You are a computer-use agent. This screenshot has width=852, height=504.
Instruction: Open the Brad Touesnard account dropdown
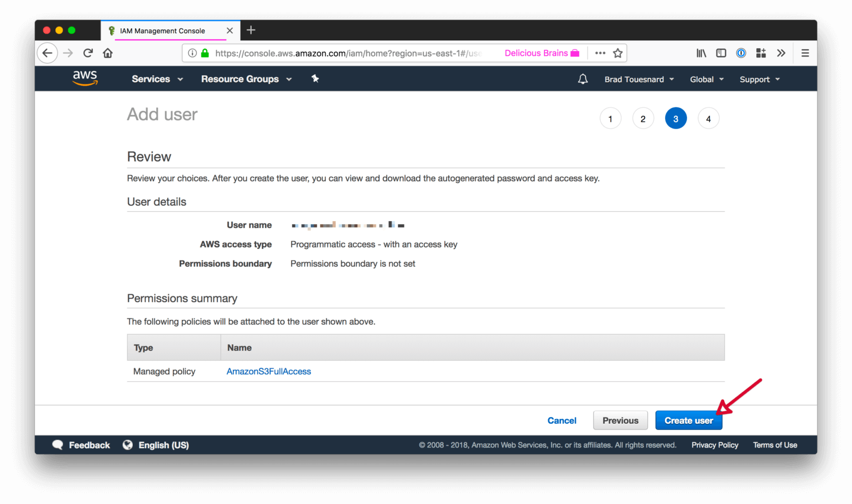[639, 80]
